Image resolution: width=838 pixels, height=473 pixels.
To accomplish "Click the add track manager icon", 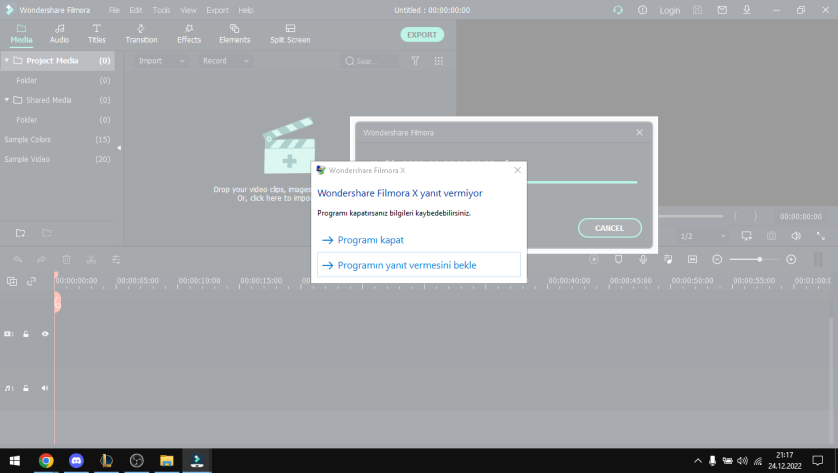I will pyautogui.click(x=12, y=281).
